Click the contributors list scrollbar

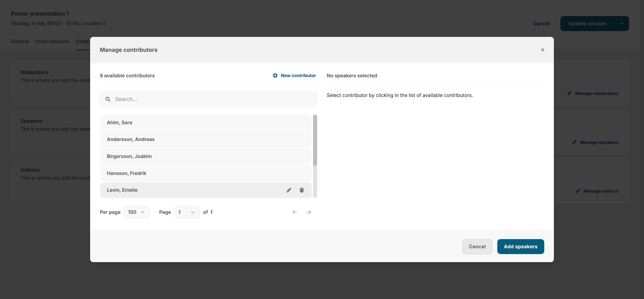(x=315, y=140)
